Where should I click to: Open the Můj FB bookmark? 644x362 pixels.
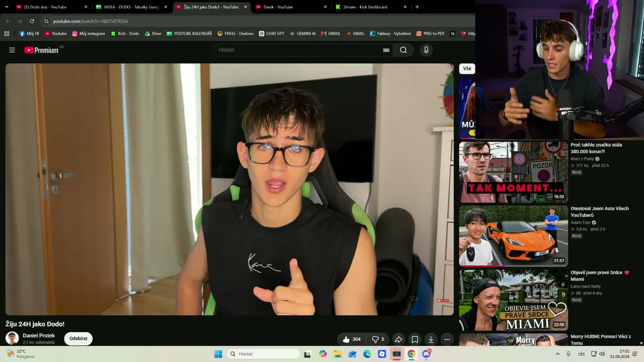[x=29, y=34]
